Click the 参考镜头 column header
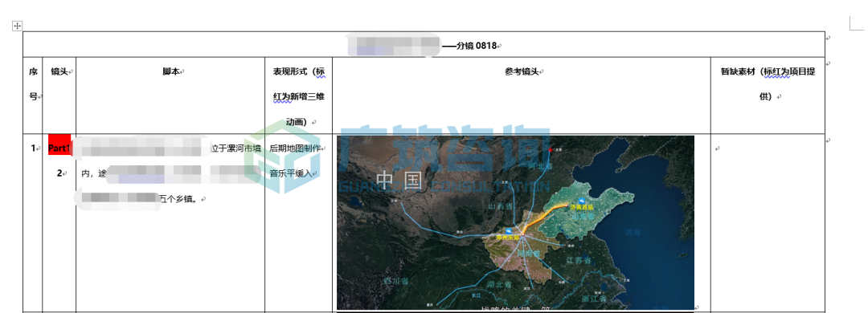This screenshot has height=313, width=868. 522,71
